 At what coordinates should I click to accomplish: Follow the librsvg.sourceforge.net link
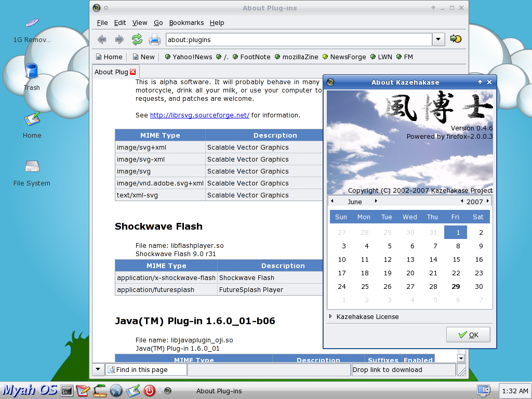pos(199,115)
